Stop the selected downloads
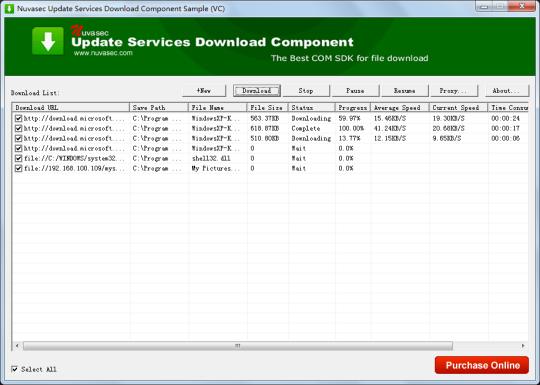The image size is (540, 385). (x=306, y=91)
